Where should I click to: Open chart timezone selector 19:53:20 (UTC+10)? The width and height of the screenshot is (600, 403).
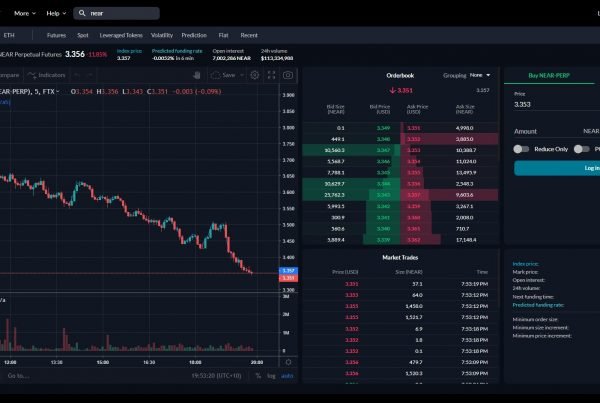(x=216, y=376)
